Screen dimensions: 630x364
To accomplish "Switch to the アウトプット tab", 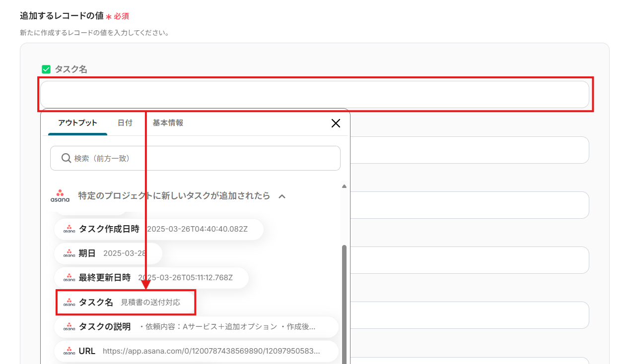I will [77, 123].
